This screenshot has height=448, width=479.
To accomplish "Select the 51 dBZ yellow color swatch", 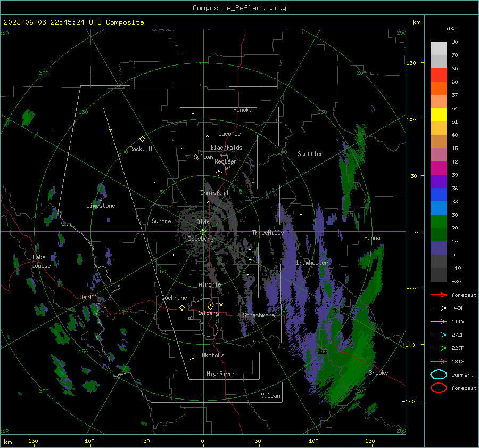I will 439,115.
